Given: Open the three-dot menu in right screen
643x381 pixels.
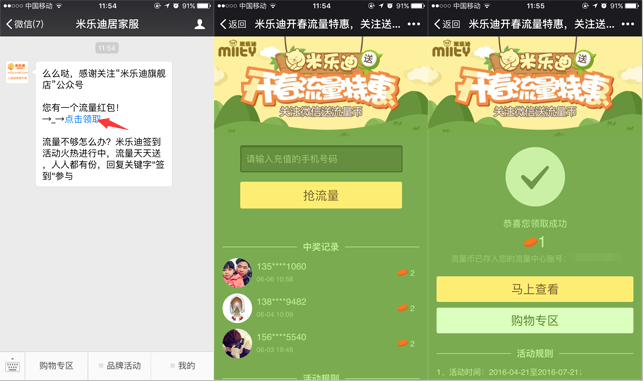Looking at the screenshot, I should [628, 24].
